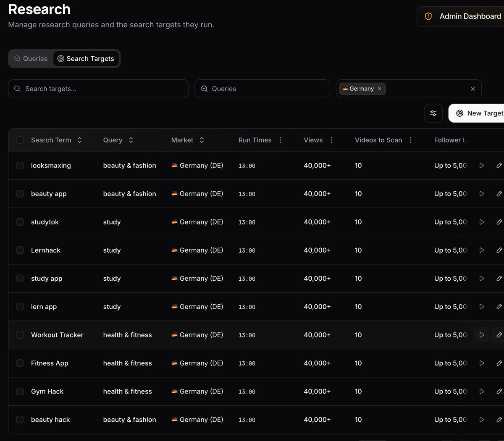This screenshot has width=504, height=441.
Task: Open Run Times column options menu
Action: pyautogui.click(x=280, y=140)
